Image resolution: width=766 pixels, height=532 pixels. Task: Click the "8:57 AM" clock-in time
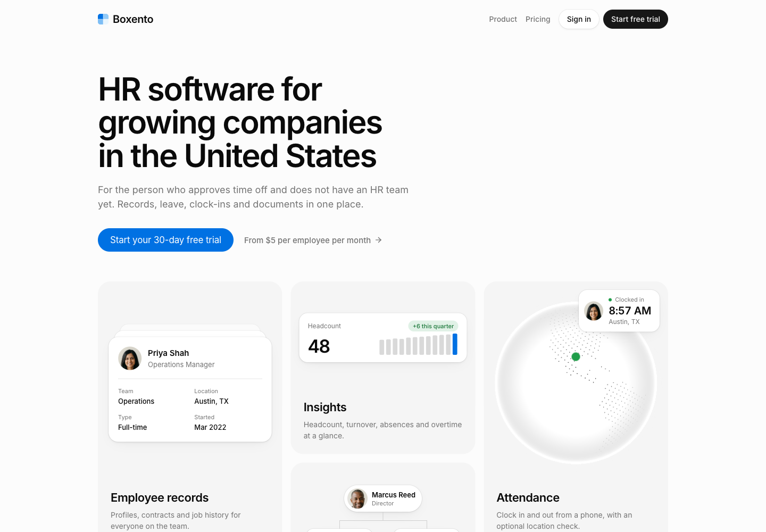click(x=630, y=311)
